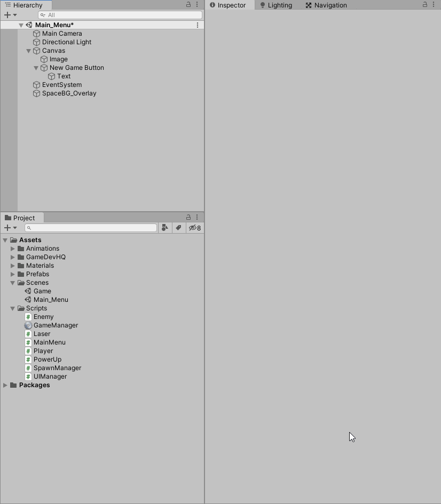Image resolution: width=441 pixels, height=504 pixels.
Task: Open Project panel options kebab menu
Action: pyautogui.click(x=197, y=217)
